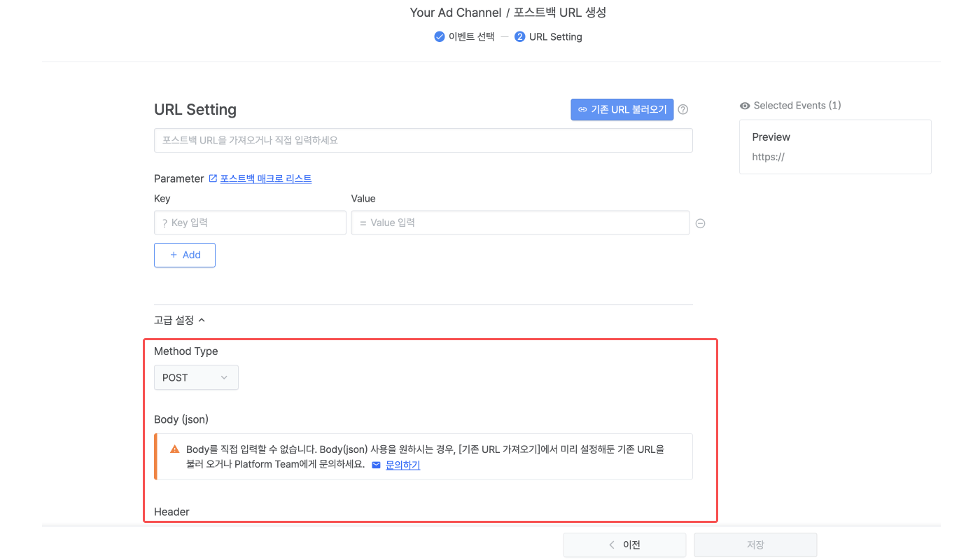Click the Body (json) label
The width and height of the screenshot is (980, 560).
181,419
